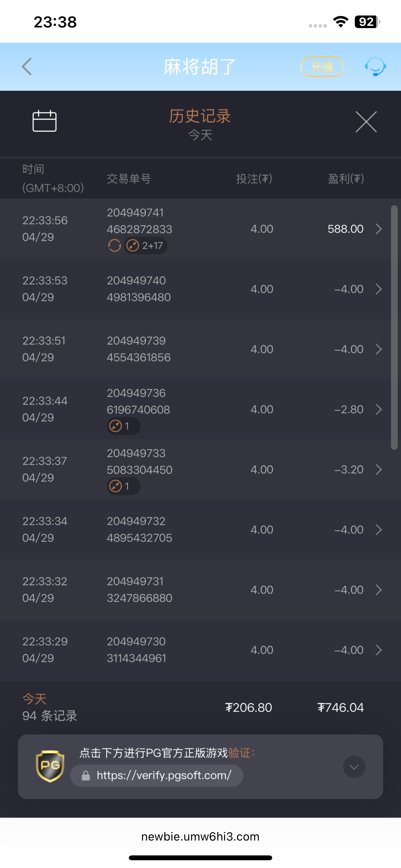Open the verify.pgsoft.com link
This screenshot has width=401, height=868.
tap(164, 776)
